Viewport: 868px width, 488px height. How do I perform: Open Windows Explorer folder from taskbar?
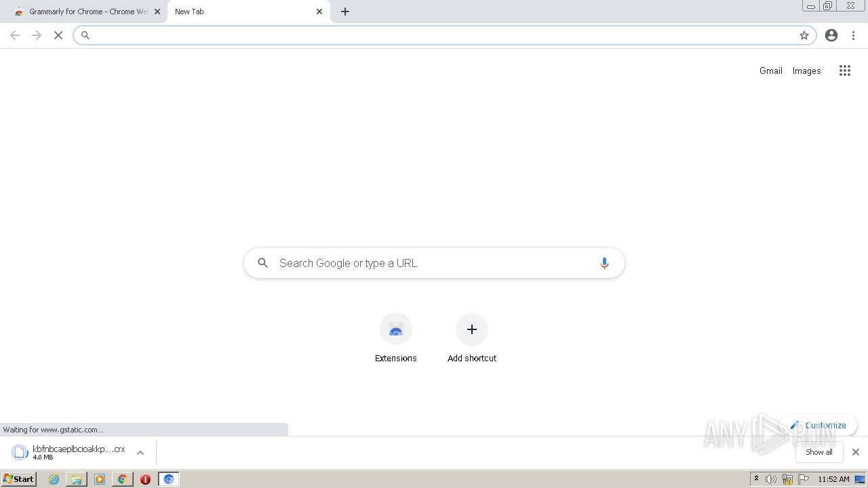[77, 479]
